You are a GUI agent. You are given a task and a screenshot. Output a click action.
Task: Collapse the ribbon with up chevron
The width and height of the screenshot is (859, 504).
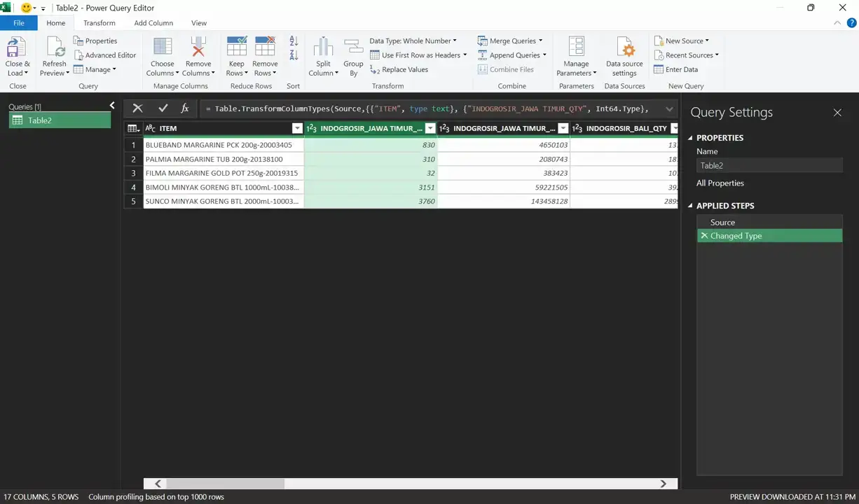[837, 23]
